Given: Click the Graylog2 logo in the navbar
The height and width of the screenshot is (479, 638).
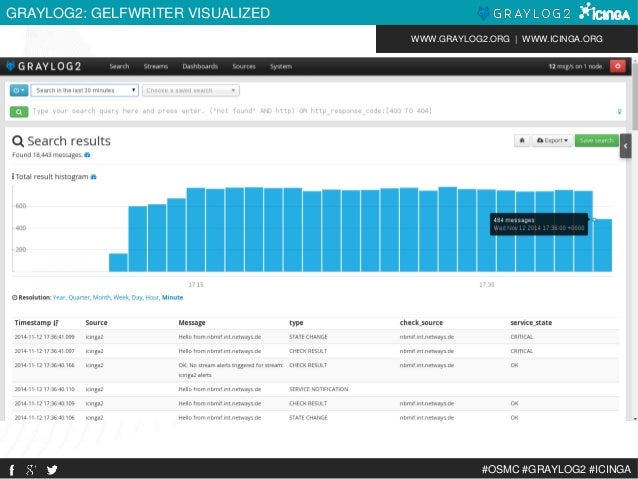Looking at the screenshot, I should pyautogui.click(x=44, y=66).
